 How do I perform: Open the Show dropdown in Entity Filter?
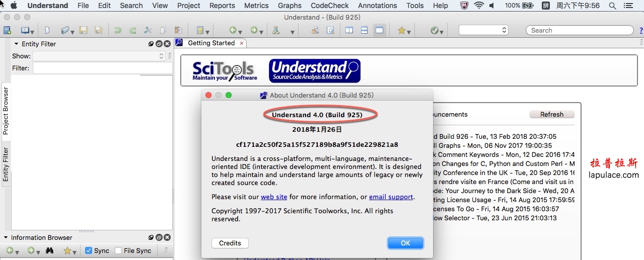(99, 56)
